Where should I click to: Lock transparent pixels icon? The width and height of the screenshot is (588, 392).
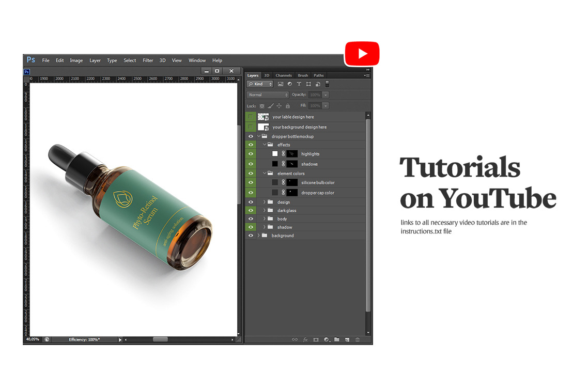pyautogui.click(x=262, y=106)
